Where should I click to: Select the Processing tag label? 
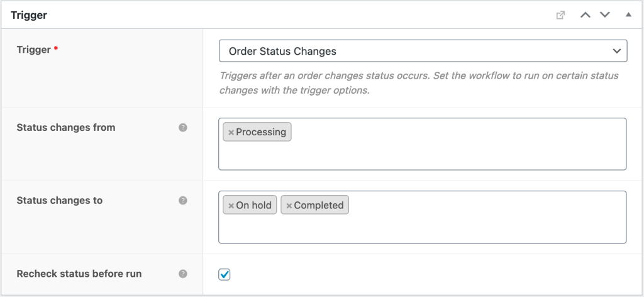261,132
